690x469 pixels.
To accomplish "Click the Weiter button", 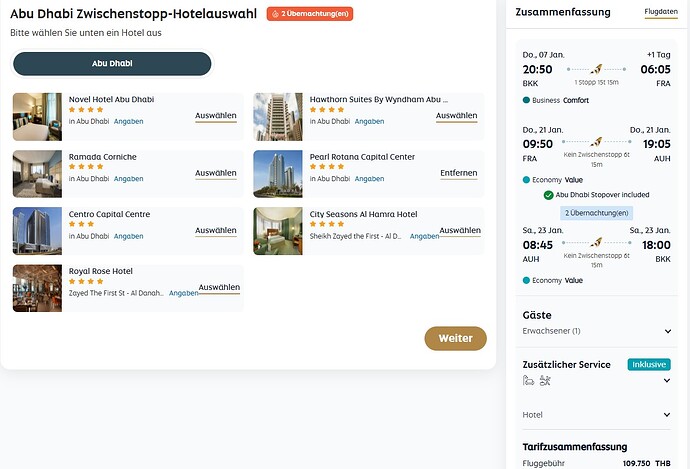I will pos(455,338).
